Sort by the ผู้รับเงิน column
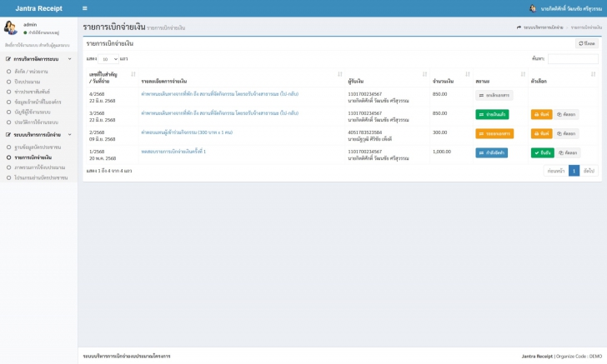Image resolution: width=607 pixels, height=364 pixels. coord(387,77)
